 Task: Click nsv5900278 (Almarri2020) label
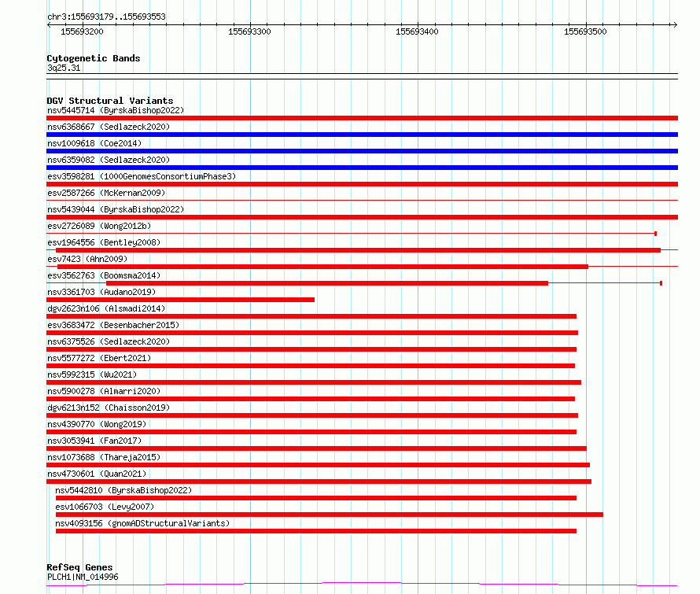click(x=104, y=391)
